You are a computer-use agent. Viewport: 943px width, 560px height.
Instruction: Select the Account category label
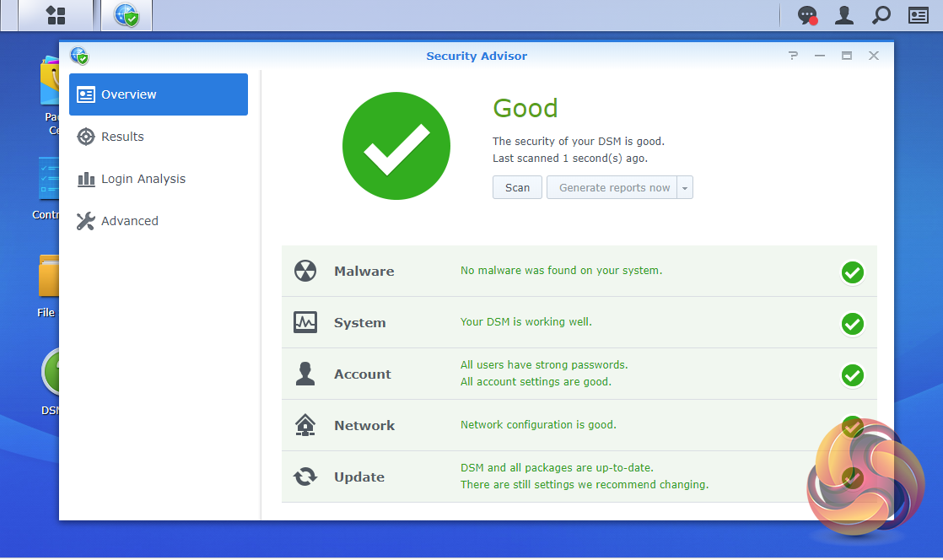tap(362, 374)
